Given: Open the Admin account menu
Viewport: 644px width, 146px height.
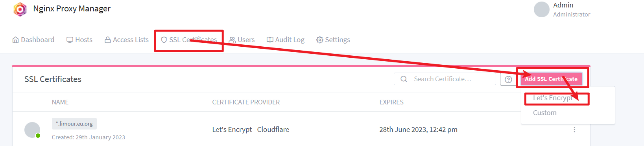Looking at the screenshot, I should point(562,9).
